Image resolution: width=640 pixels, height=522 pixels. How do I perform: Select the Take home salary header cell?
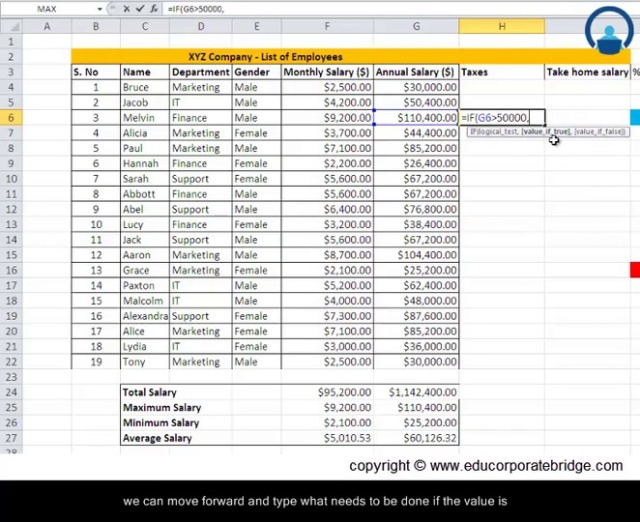(x=587, y=72)
